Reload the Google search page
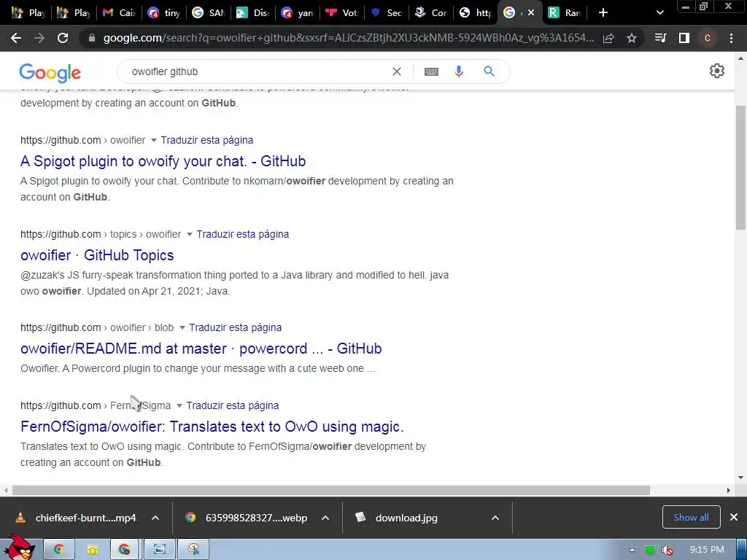This screenshot has height=560, width=747. [63, 38]
